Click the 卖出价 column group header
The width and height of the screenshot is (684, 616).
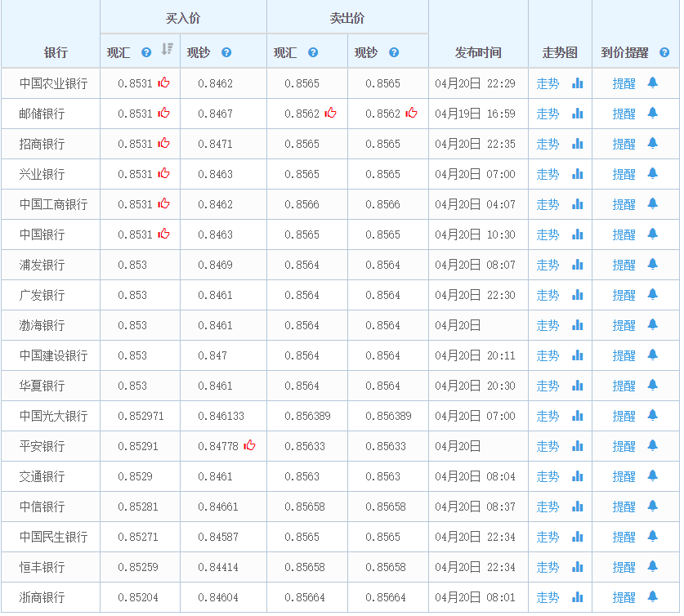click(x=346, y=18)
